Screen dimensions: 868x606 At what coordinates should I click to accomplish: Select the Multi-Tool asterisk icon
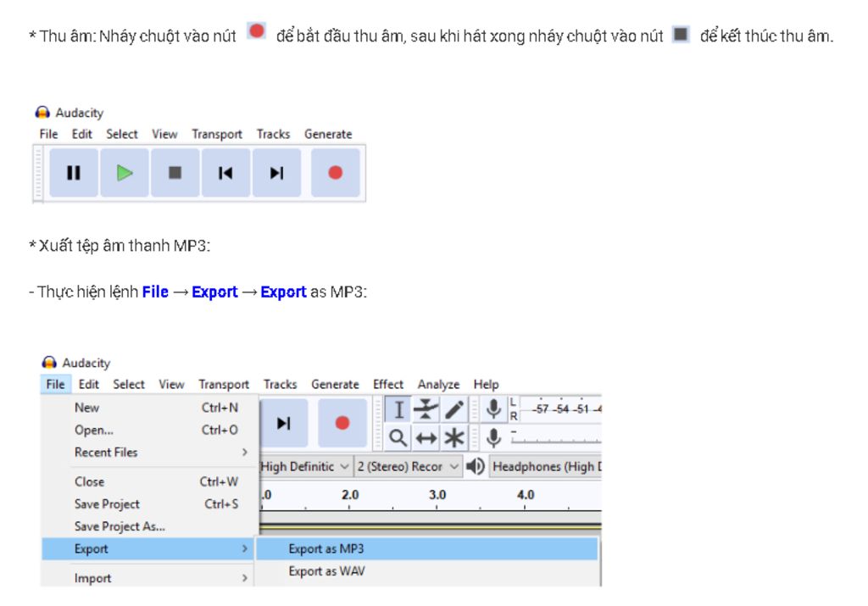point(454,437)
